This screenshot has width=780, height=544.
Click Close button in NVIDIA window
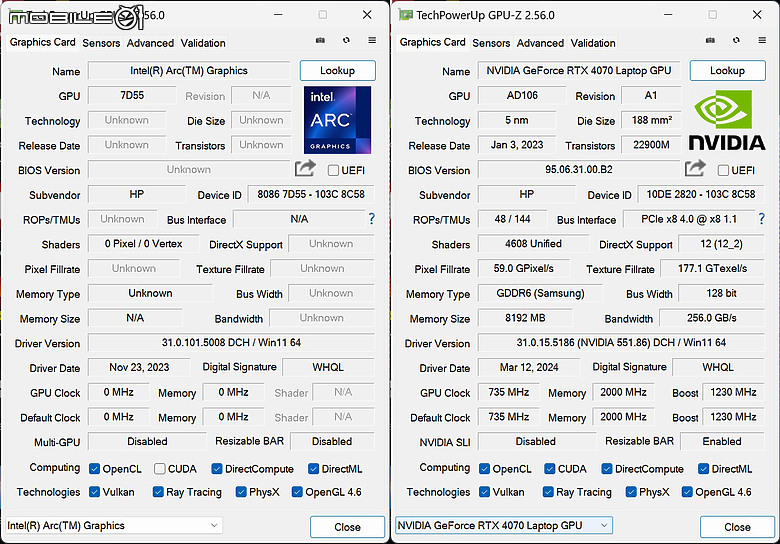tap(737, 527)
